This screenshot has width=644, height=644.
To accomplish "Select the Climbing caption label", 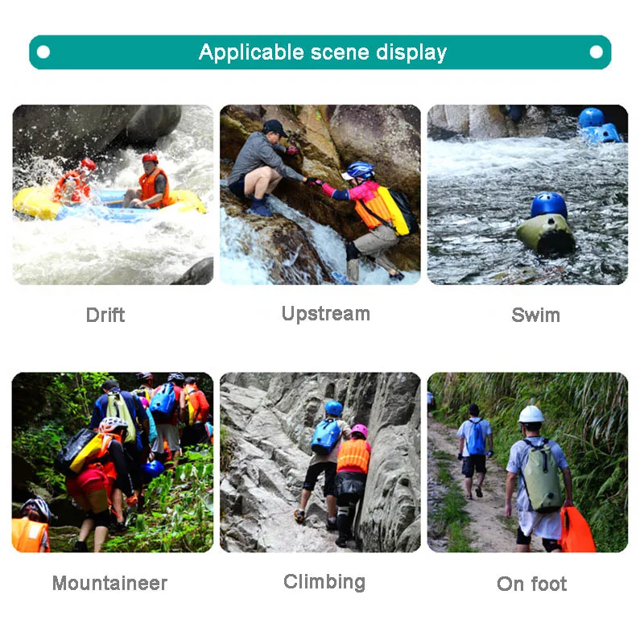I will 324,582.
